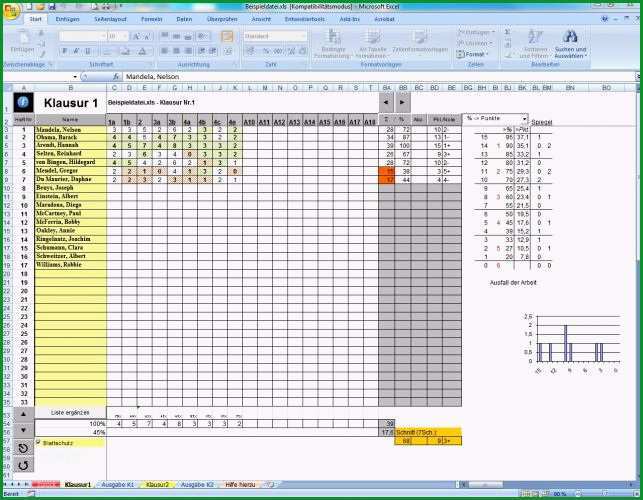Click the align left icon in Ausrichtung

[x=164, y=51]
